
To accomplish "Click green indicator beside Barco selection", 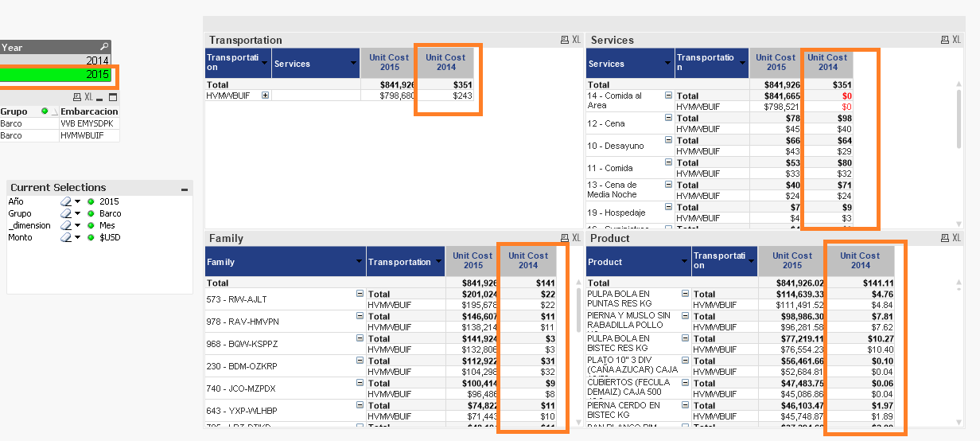I will click(91, 213).
